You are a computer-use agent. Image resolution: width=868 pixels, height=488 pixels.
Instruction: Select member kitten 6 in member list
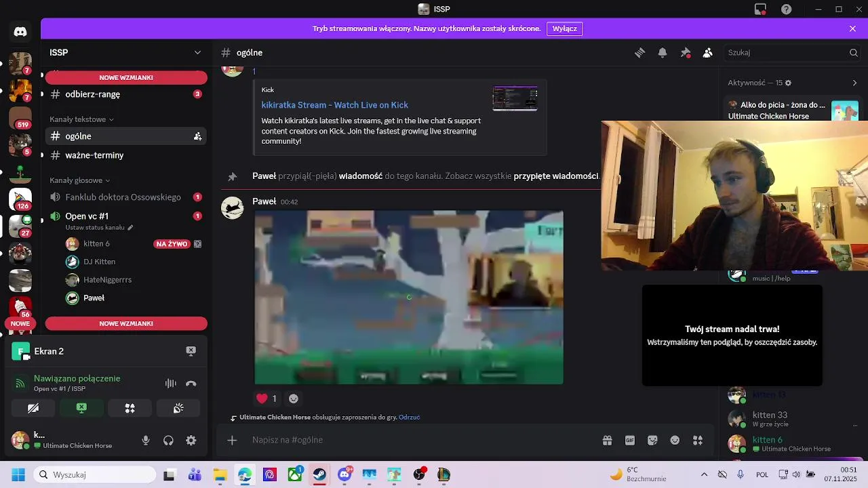(791, 444)
